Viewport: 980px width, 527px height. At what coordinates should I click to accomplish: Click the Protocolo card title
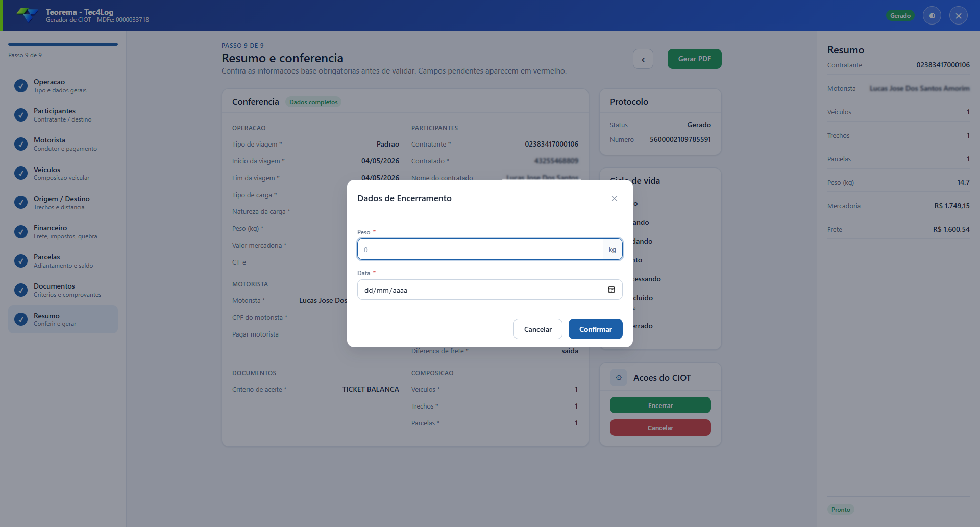629,102
